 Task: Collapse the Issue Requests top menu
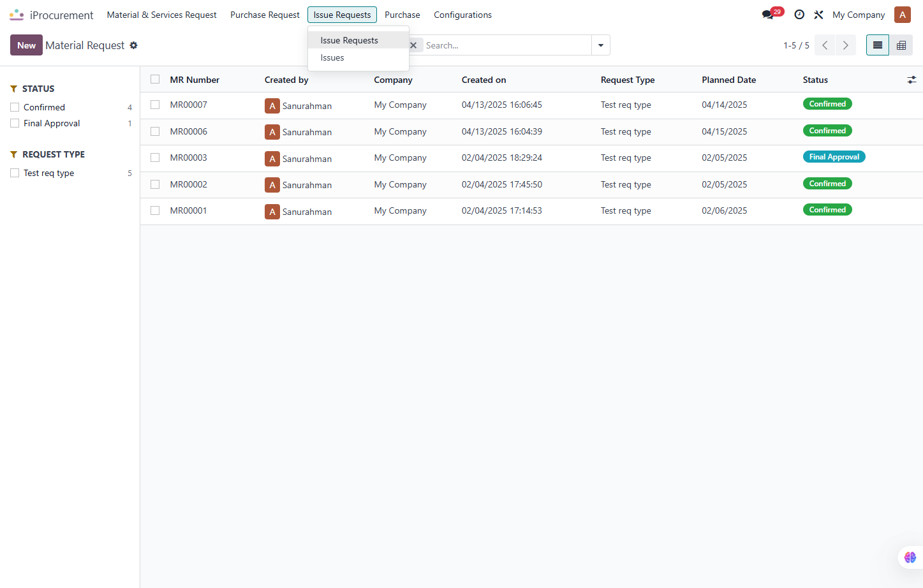tap(342, 15)
